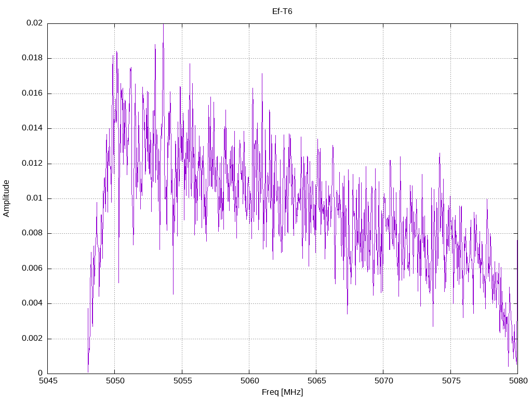Click the Freq [MHz] x-axis label

tap(282, 392)
